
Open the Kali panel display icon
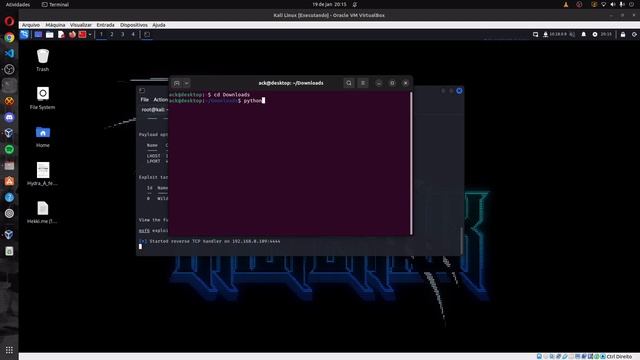[x=536, y=35]
